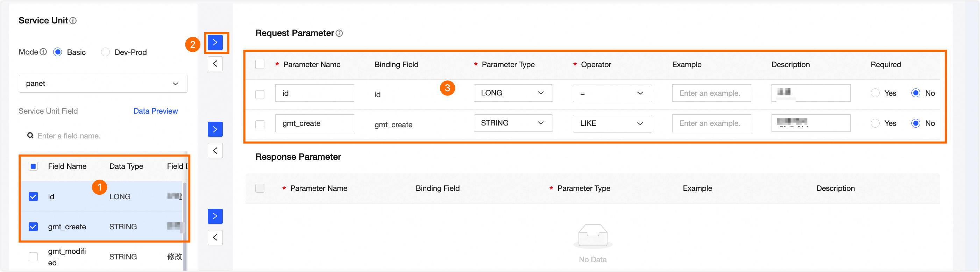Click the Data Preview link
The height and width of the screenshot is (272, 980).
156,111
